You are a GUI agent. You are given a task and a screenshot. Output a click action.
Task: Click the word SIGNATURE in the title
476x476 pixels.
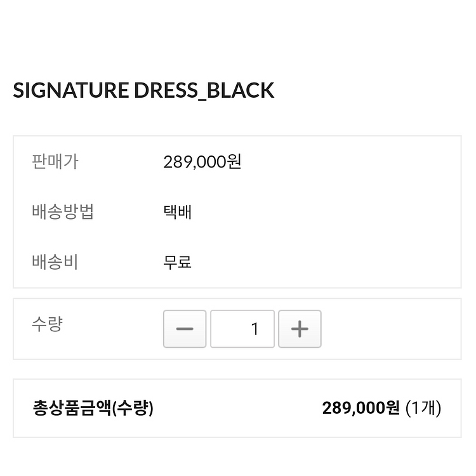point(70,90)
